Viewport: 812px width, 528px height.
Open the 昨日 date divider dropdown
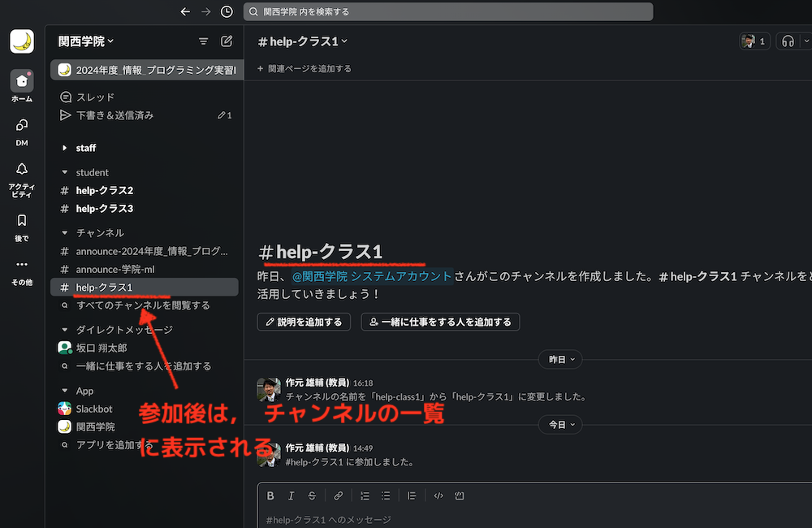[x=560, y=359]
